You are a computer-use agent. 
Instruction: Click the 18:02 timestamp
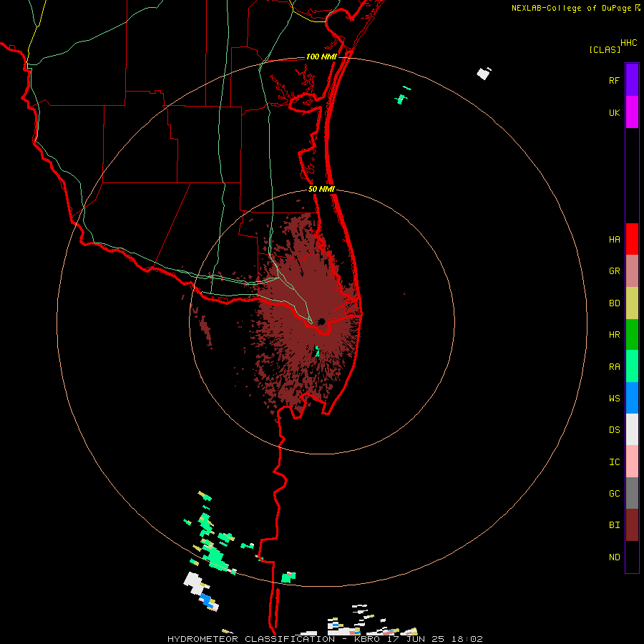point(467,639)
